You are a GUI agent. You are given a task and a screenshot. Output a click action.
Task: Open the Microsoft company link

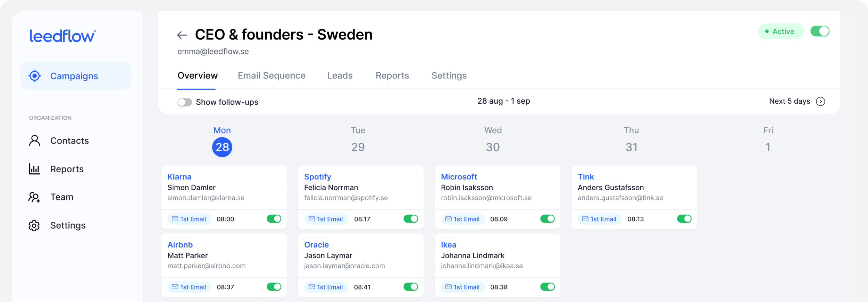coord(459,177)
